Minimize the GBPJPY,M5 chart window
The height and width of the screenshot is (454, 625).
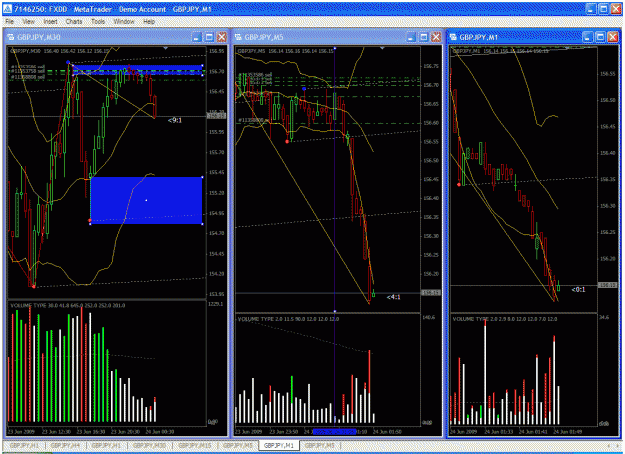pos(411,37)
